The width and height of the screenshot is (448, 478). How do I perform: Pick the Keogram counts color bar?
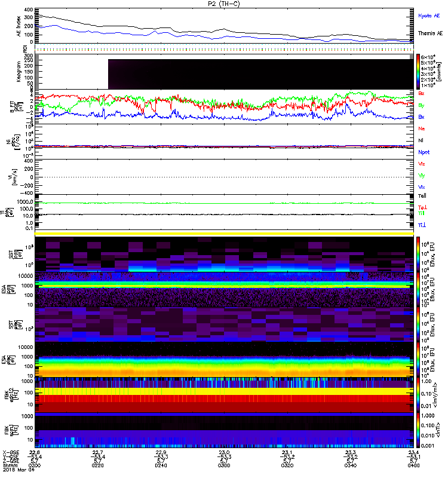[x=418, y=72]
